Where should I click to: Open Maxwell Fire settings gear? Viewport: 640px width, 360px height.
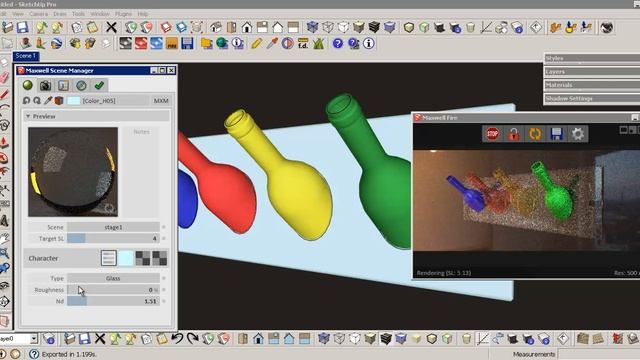click(x=578, y=133)
